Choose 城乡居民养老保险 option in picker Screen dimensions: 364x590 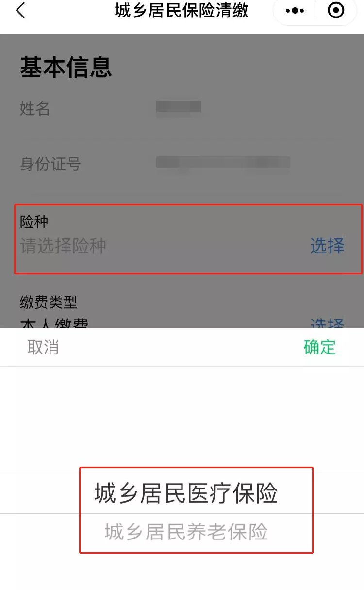coord(186,532)
